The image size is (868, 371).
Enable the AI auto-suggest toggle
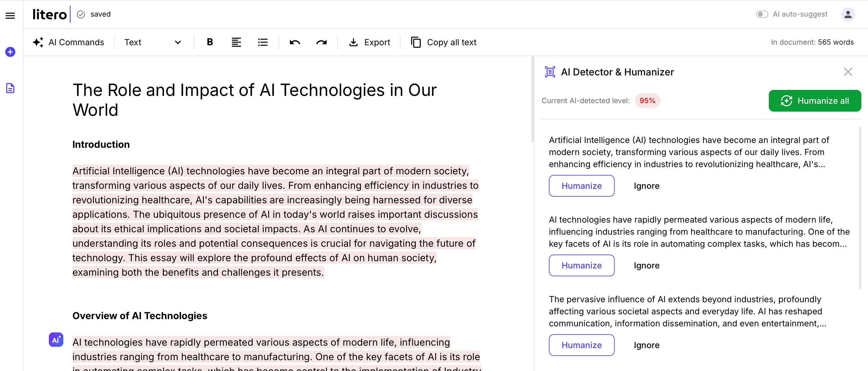[x=762, y=14]
